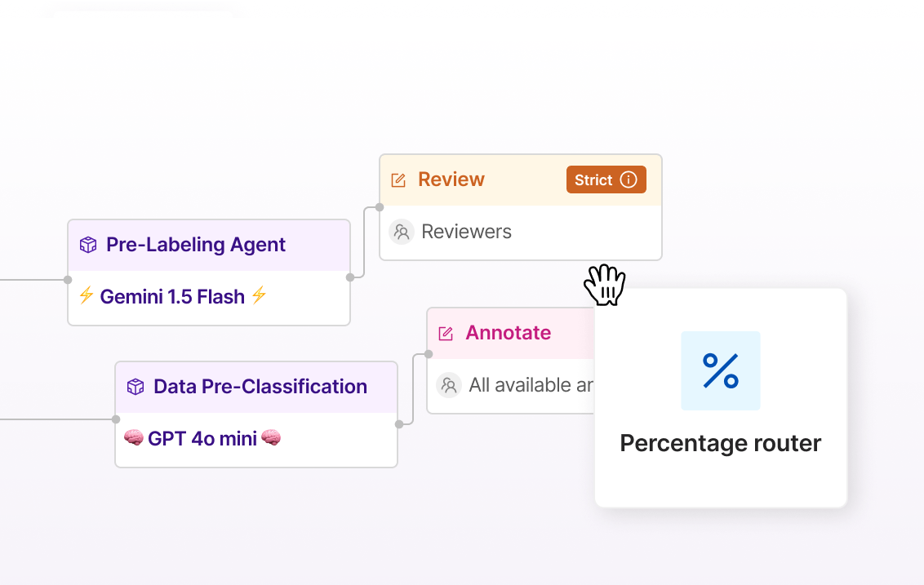Screen dimensions: 924x585
Task: Click the pencil icon on the Review node
Action: 399,179
